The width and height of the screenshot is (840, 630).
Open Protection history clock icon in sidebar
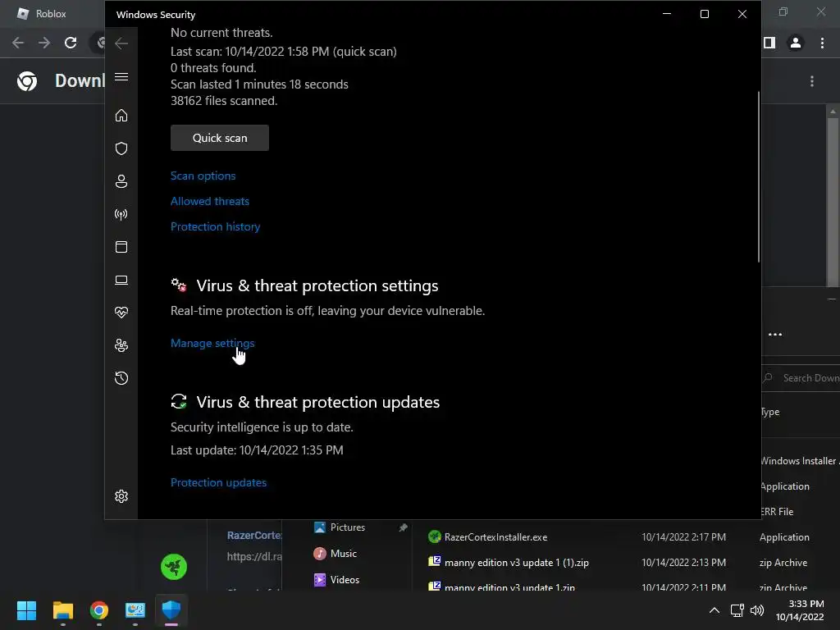121,378
